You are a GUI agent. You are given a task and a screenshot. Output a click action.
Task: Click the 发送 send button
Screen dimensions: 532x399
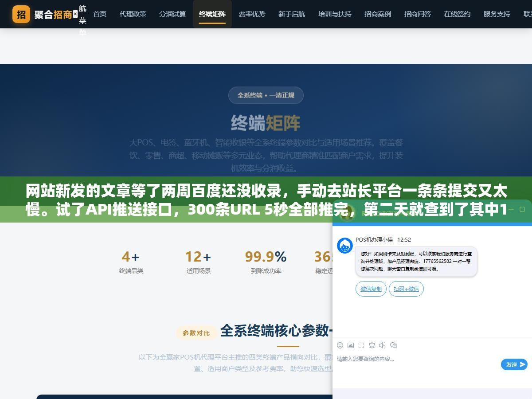[x=514, y=364]
